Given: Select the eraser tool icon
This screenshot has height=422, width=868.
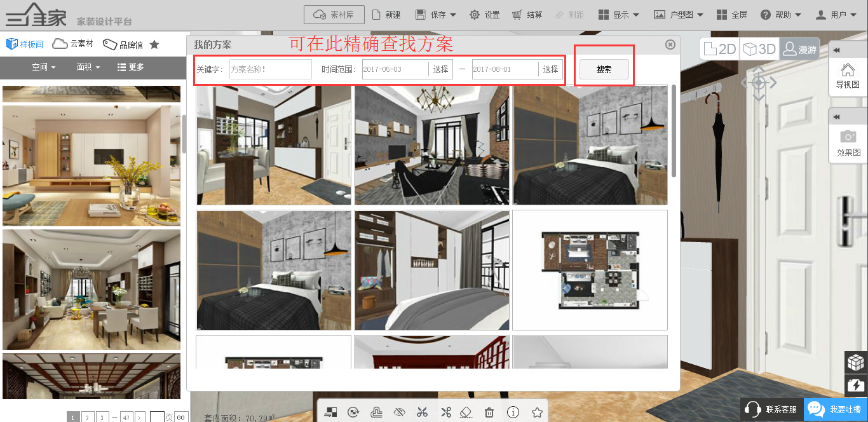Looking at the screenshot, I should (466, 412).
